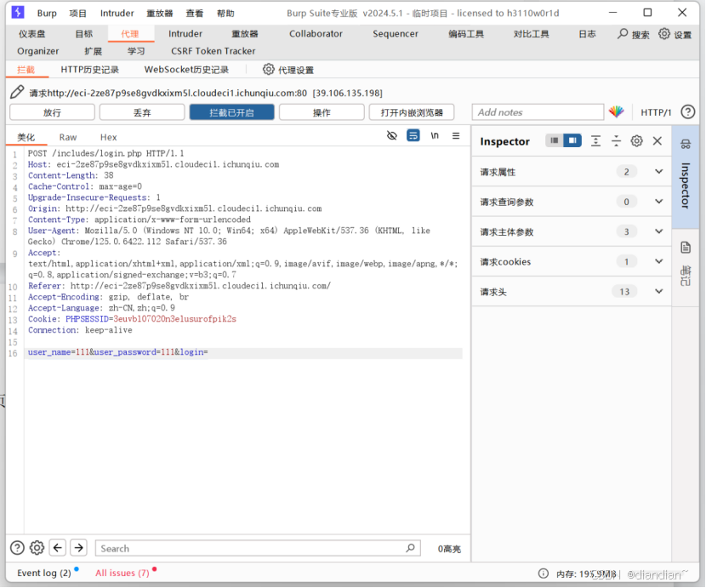
Task: Switch to the Sequencer tab
Action: point(396,34)
